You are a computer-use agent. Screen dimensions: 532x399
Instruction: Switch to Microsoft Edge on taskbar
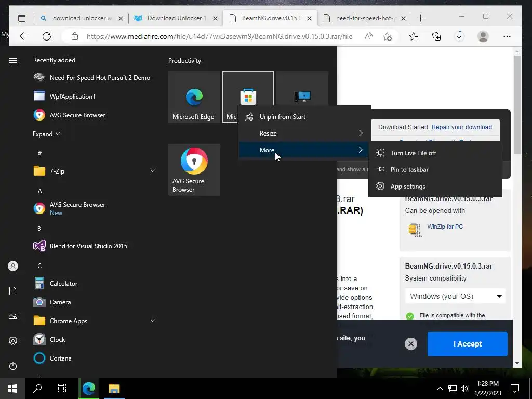(x=89, y=389)
